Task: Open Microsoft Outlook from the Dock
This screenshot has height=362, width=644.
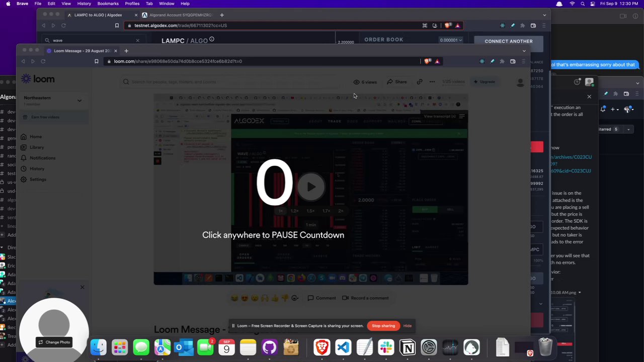Action: tap(184, 347)
